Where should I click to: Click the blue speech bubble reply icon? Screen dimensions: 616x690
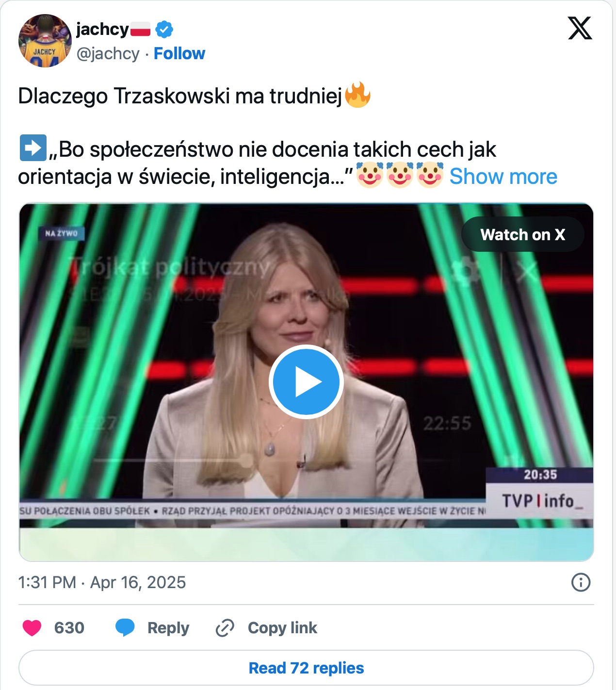(125, 627)
